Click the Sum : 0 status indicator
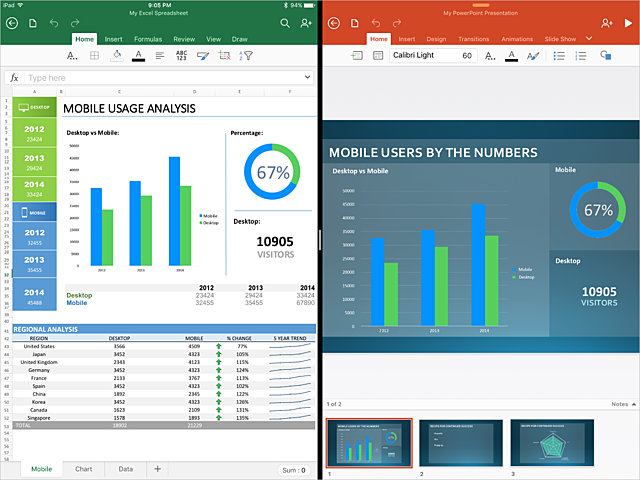The width and height of the screenshot is (640, 480). (293, 470)
